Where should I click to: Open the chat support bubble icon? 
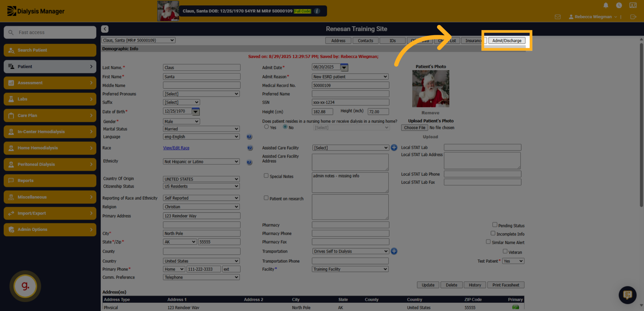(627, 295)
